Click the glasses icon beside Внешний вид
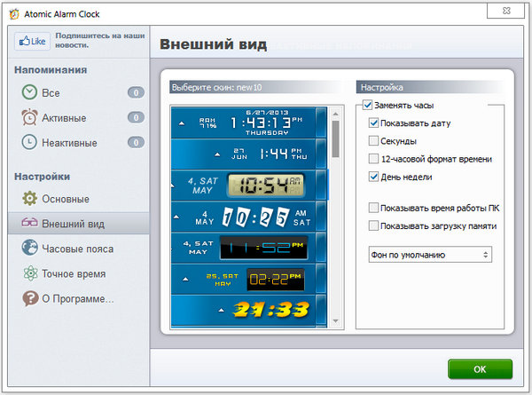Image resolution: width=532 pixels, height=395 pixels. tap(29, 224)
